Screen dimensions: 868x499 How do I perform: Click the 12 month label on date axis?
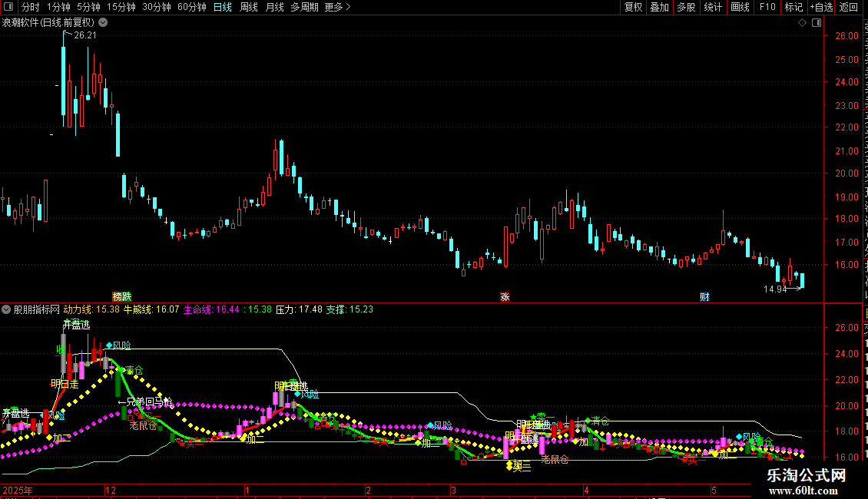[x=111, y=490]
